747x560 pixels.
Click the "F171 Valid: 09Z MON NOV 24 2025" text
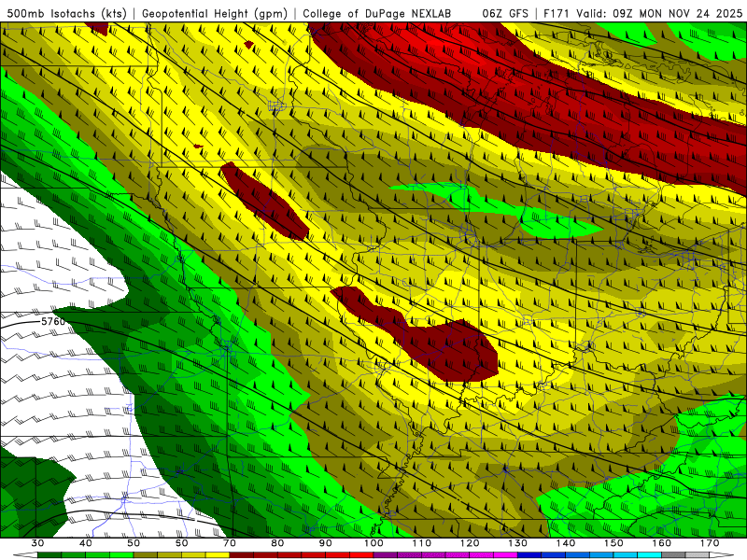pyautogui.click(x=642, y=14)
